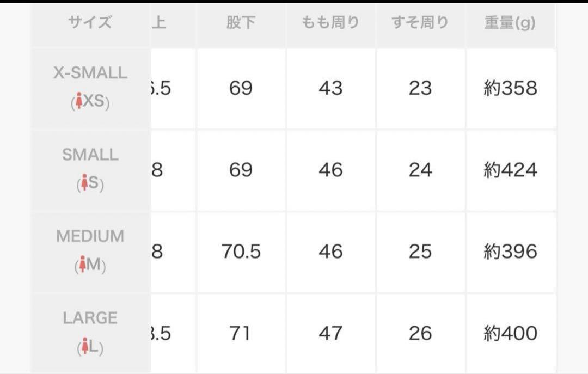Screen dimensions: 588x374
Task: Click the female icon beside M
Action: [83, 264]
